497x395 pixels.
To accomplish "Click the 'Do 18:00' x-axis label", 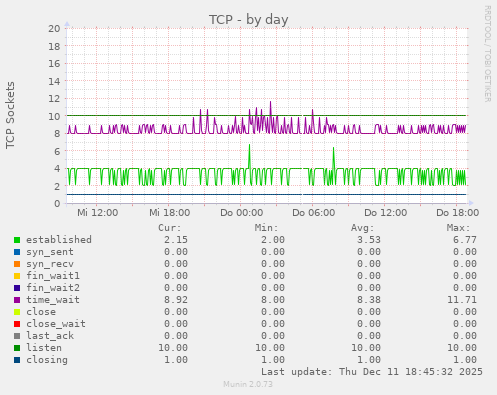I will click(458, 213).
